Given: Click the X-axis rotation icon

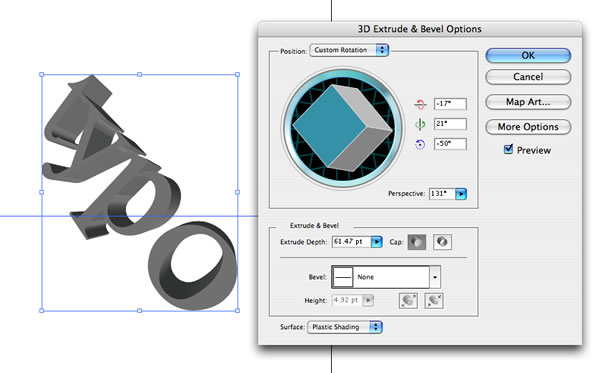Looking at the screenshot, I should pos(420,104).
